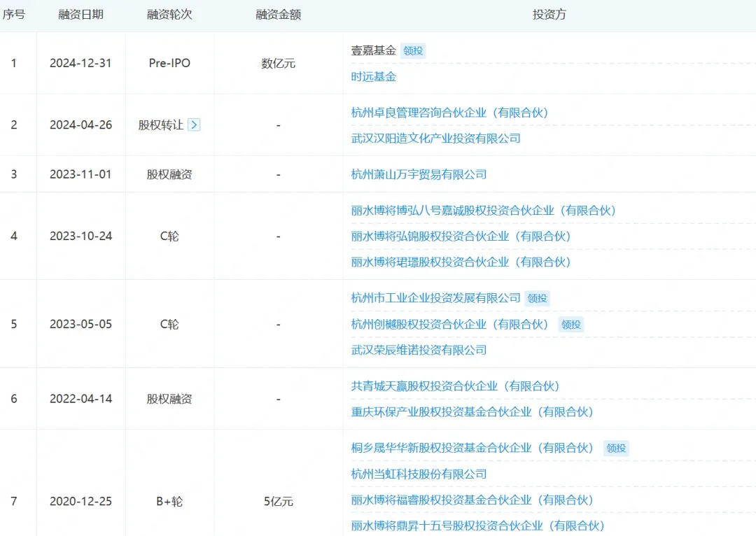Click the 数亿元 amount cell
Screen dimensions: 756x536
pos(279,63)
